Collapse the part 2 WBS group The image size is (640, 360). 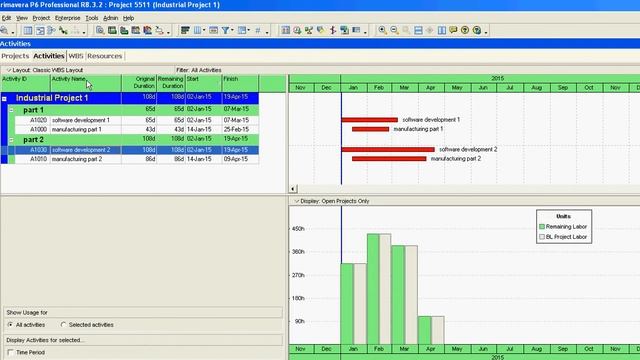coord(11,140)
